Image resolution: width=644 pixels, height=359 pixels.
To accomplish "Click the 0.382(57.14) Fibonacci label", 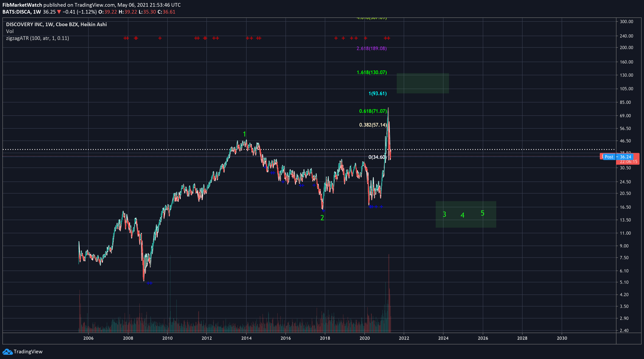I will (x=373, y=125).
